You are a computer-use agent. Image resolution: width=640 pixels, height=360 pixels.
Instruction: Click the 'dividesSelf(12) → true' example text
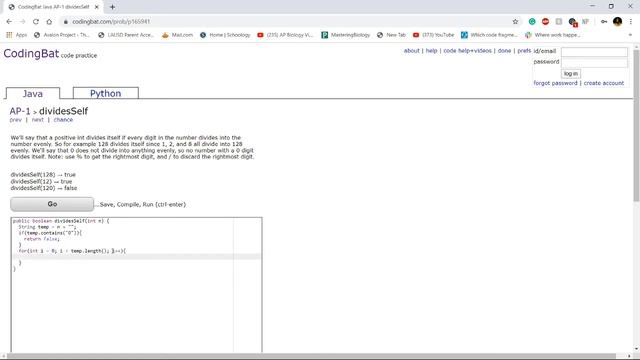(x=41, y=182)
